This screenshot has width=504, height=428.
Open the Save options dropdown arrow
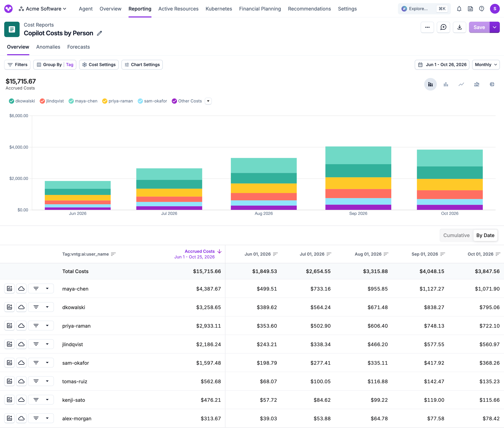click(495, 27)
